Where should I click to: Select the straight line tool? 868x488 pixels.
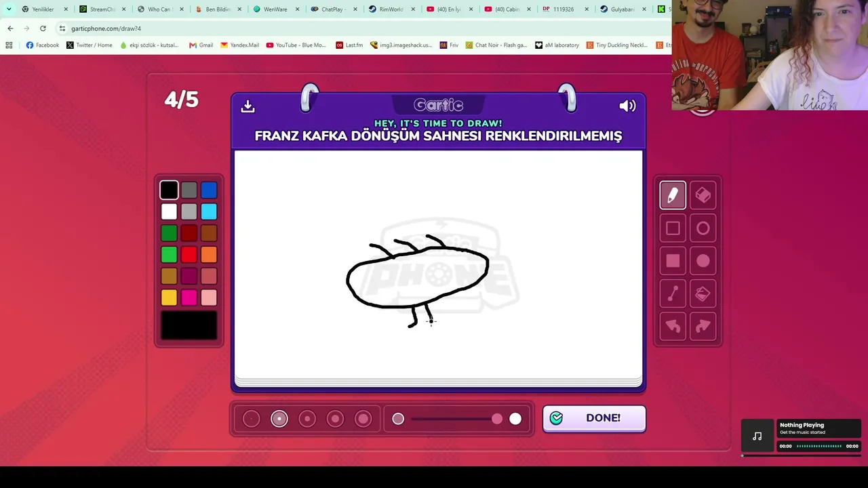click(x=673, y=293)
